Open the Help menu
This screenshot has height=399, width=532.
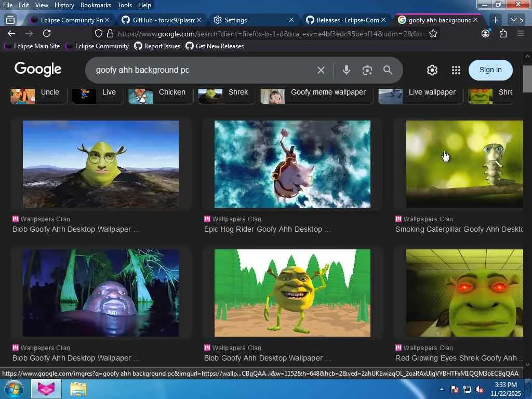[x=144, y=5]
